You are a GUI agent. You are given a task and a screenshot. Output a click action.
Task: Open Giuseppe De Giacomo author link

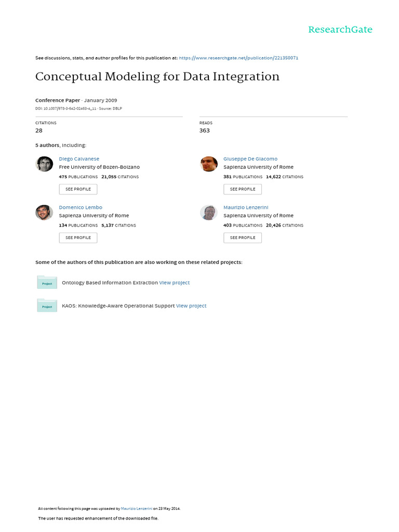pyautogui.click(x=250, y=159)
